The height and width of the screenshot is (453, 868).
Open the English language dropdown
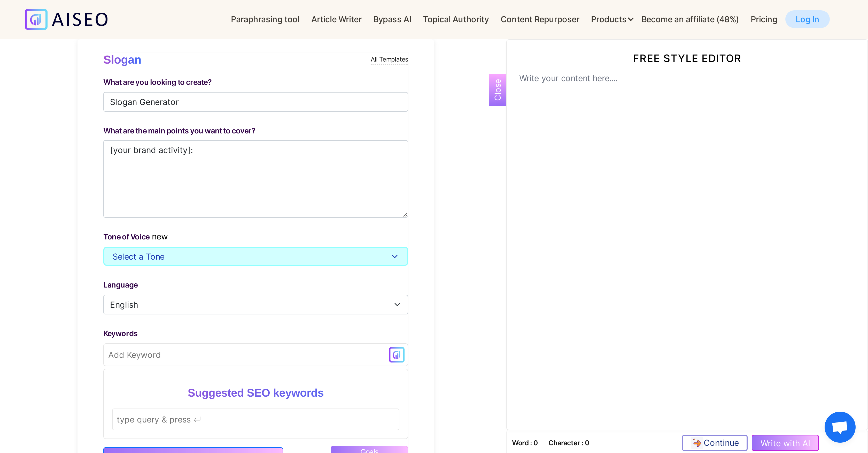point(255,304)
